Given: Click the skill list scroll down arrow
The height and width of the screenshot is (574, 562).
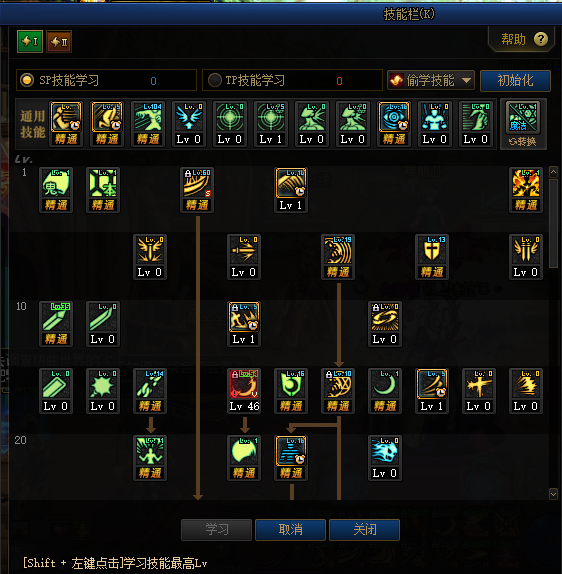Looking at the screenshot, I should point(553,494).
